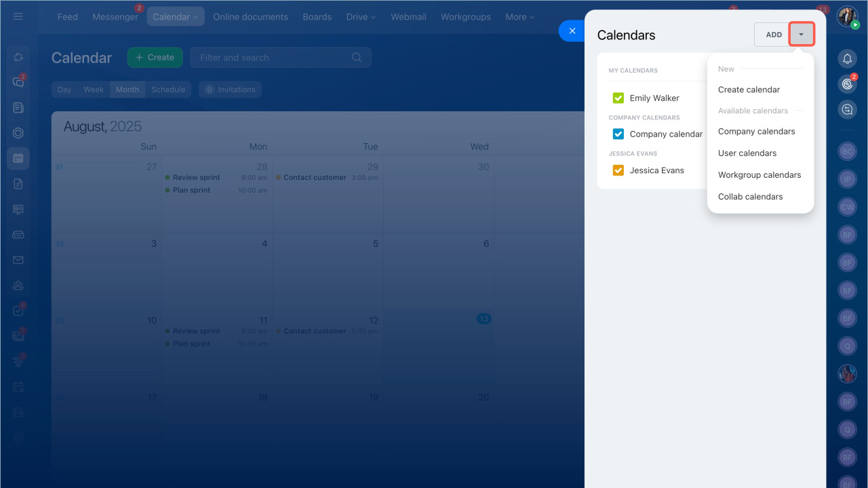Image resolution: width=868 pixels, height=488 pixels.
Task: Select the Month view
Action: coord(127,90)
